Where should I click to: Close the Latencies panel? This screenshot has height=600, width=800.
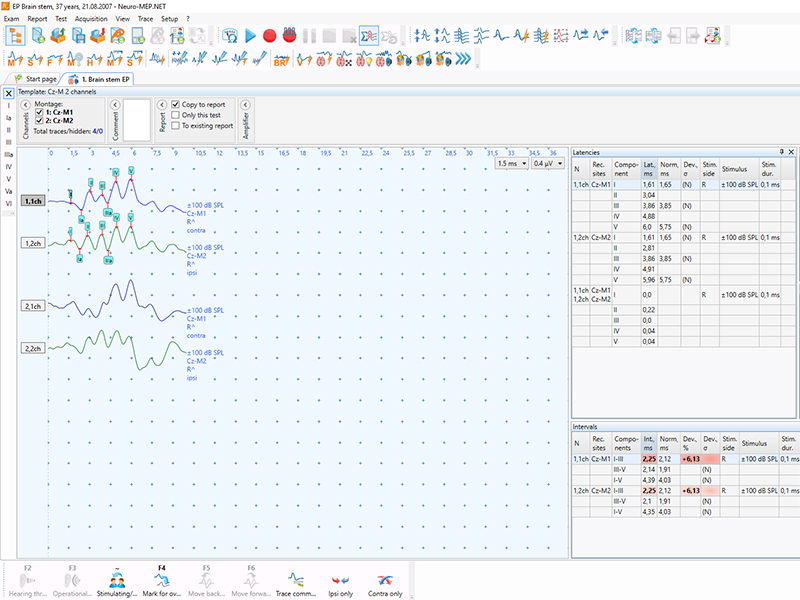click(x=791, y=152)
